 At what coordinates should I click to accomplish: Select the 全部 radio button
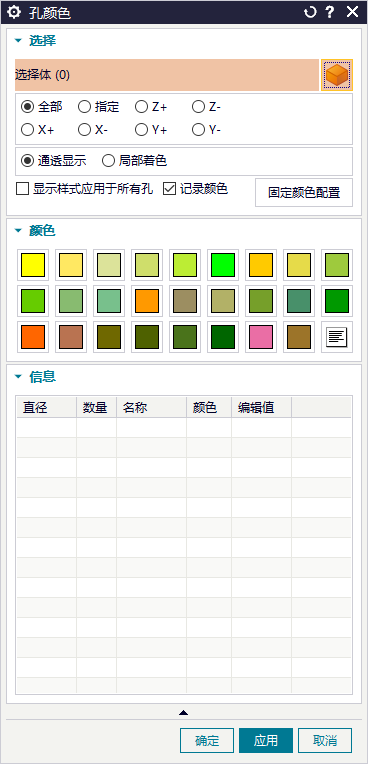coord(28,107)
